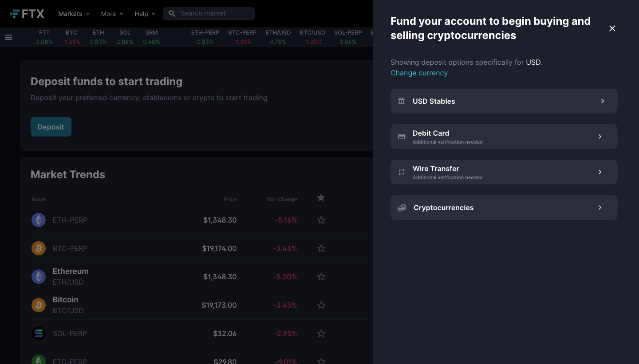Click the Asset column header
Image resolution: width=639 pixels, height=364 pixels.
point(39,200)
